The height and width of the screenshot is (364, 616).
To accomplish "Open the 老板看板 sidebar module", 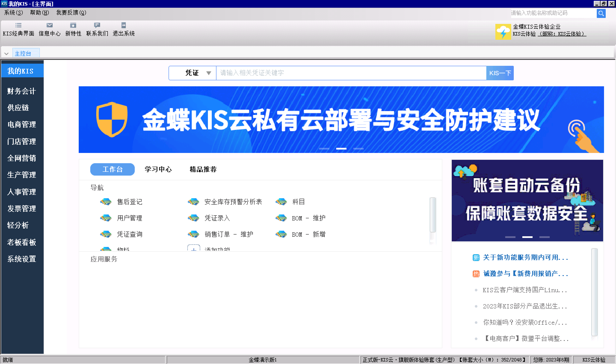I will (x=22, y=242).
